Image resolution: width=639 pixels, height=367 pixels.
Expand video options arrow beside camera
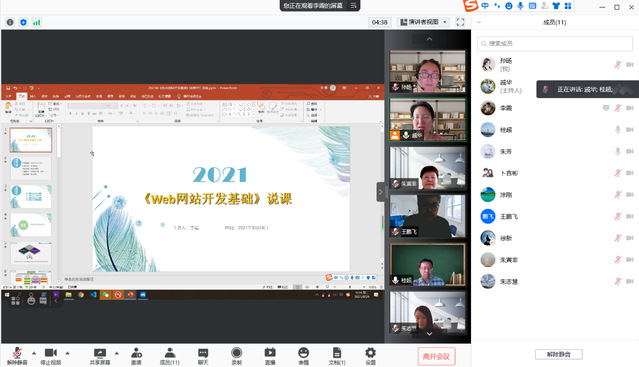coord(68,353)
